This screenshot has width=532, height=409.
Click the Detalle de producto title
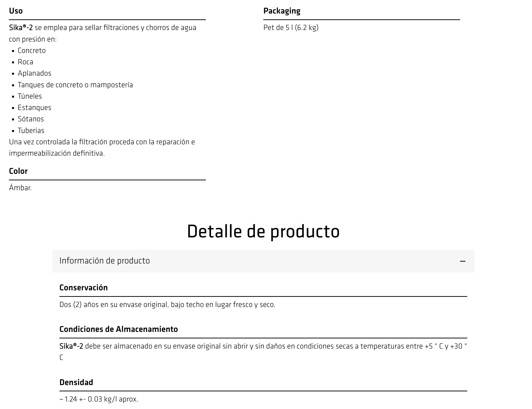click(263, 231)
